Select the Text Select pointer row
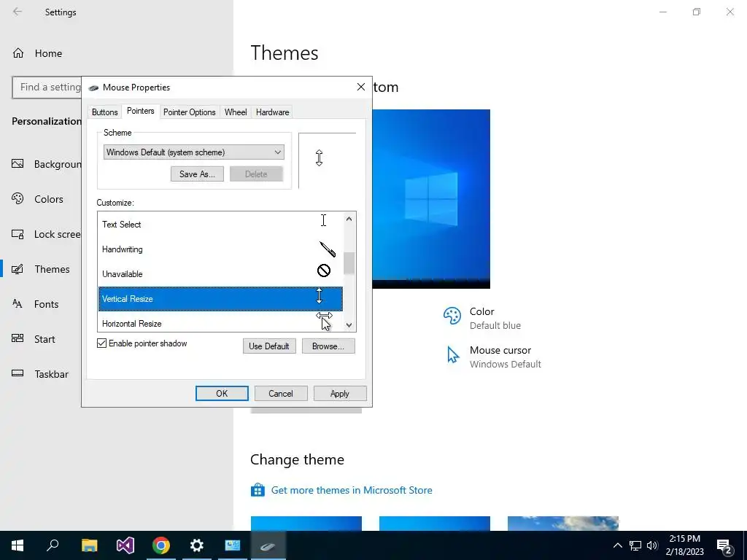Image resolution: width=747 pixels, height=560 pixels. [x=220, y=225]
